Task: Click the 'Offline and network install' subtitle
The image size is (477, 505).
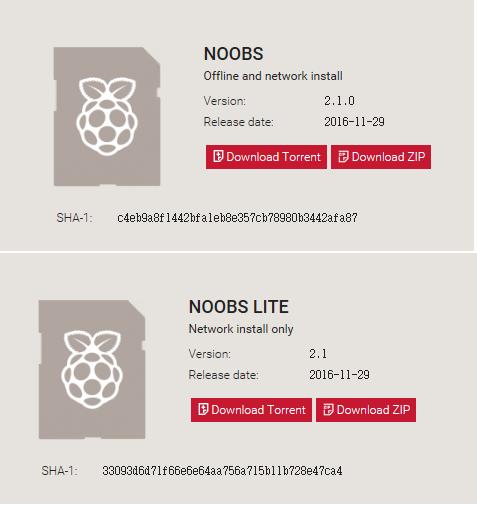Action: pos(273,76)
